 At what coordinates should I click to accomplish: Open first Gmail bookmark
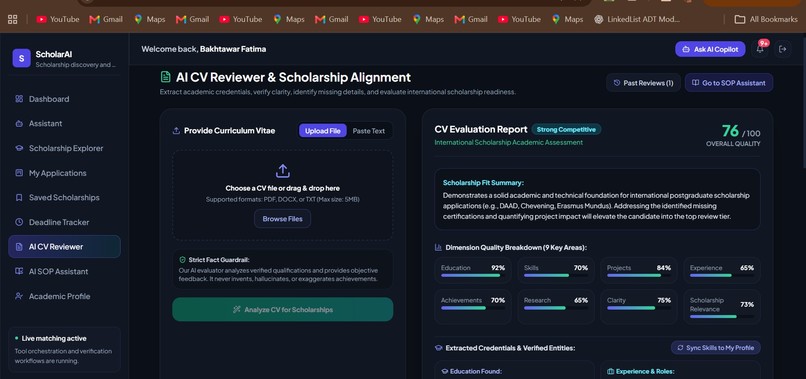(106, 19)
